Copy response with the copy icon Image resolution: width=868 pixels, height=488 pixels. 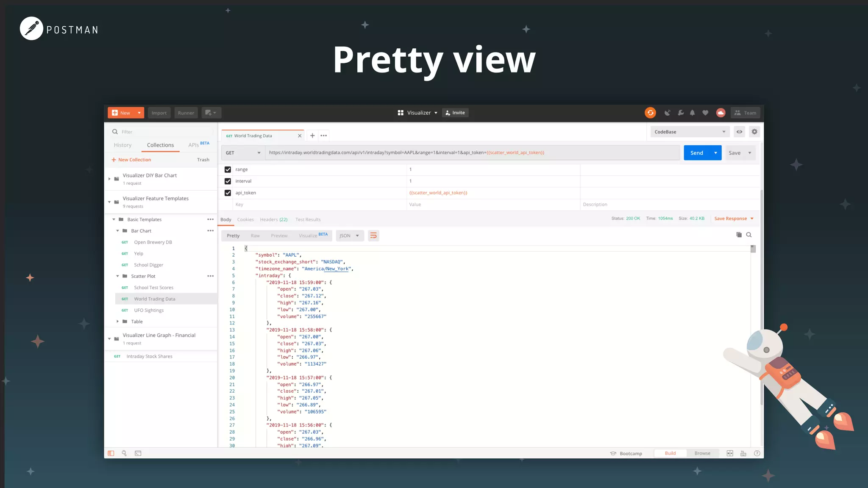[x=739, y=235]
